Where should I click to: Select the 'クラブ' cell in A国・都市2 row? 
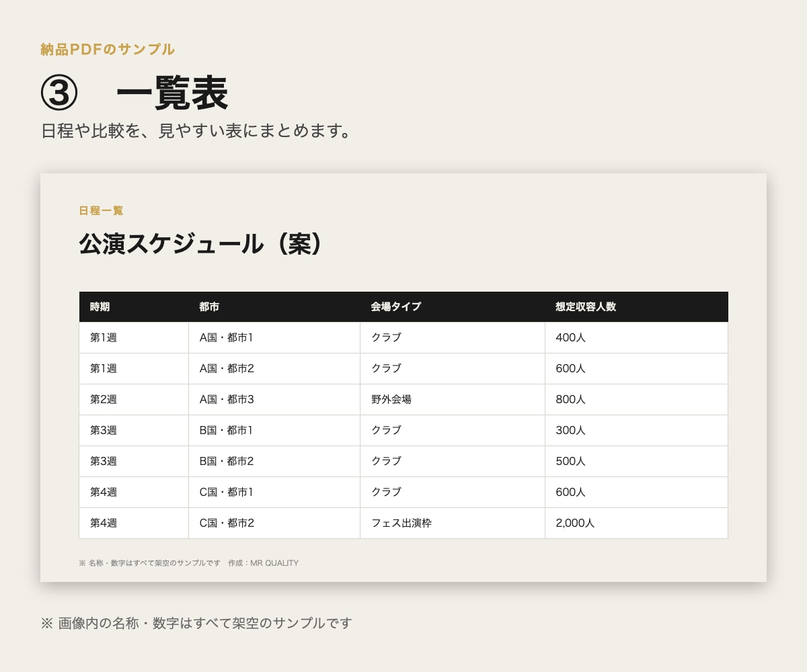point(453,368)
